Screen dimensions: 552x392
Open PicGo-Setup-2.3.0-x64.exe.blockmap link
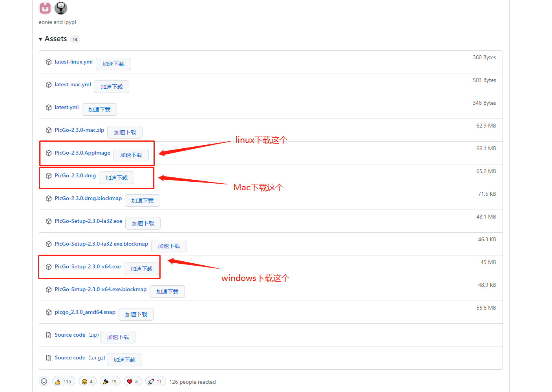coord(101,289)
